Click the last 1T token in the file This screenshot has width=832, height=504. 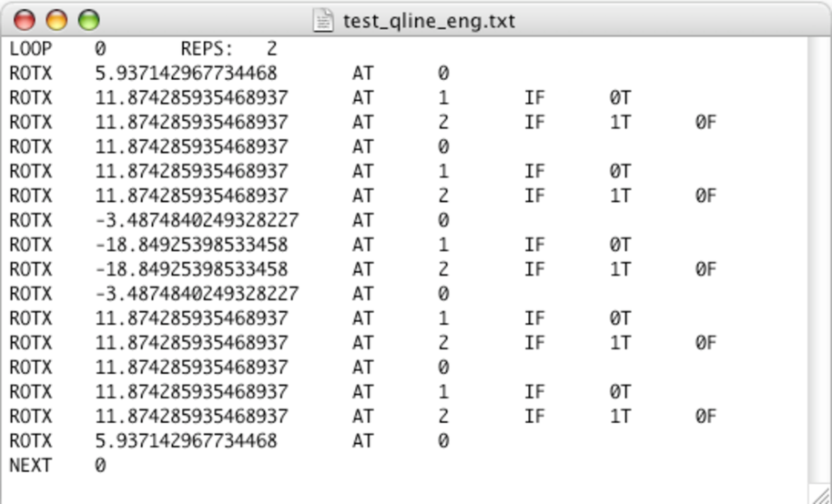point(620,416)
